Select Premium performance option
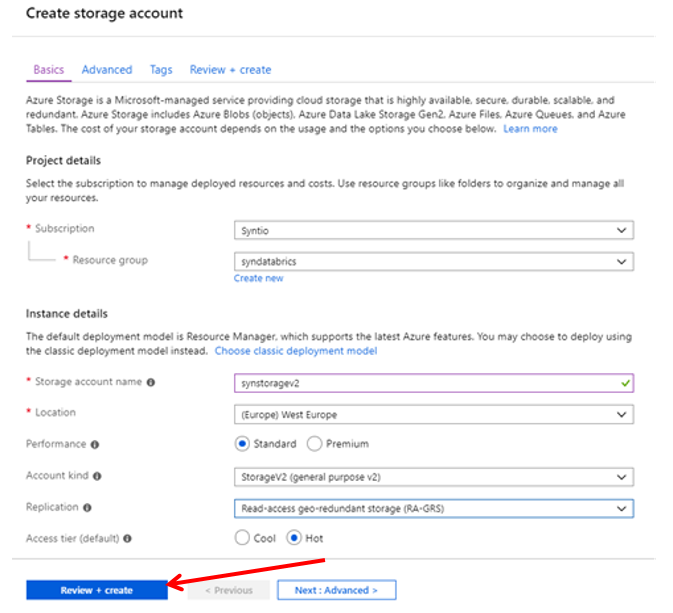The height and width of the screenshot is (613, 673). (314, 444)
